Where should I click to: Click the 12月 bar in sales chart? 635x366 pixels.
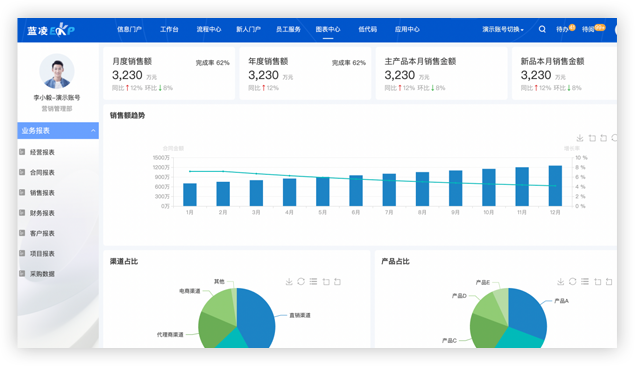click(x=555, y=186)
